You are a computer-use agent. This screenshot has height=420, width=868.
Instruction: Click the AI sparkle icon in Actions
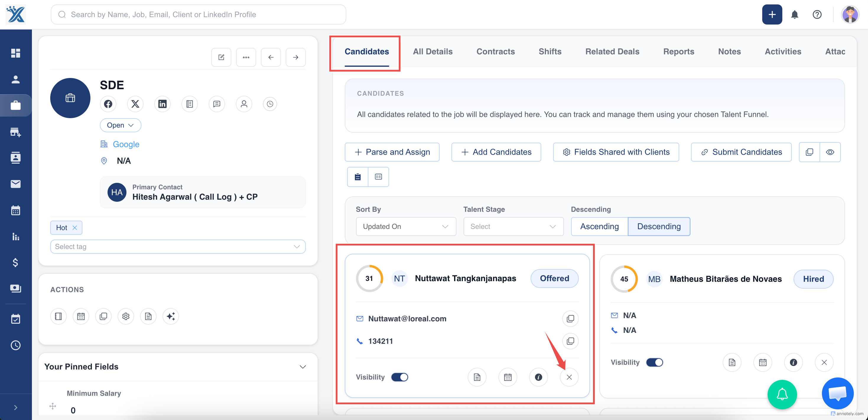click(x=171, y=316)
